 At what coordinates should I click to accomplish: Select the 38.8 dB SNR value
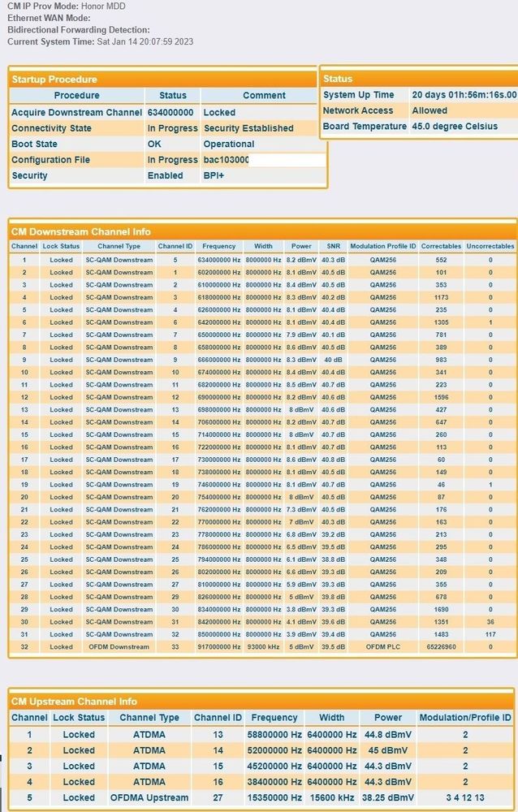point(334,559)
